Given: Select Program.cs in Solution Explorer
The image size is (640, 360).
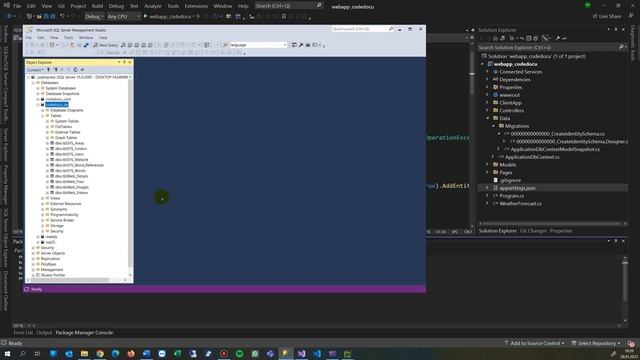Looking at the screenshot, I should (511, 196).
